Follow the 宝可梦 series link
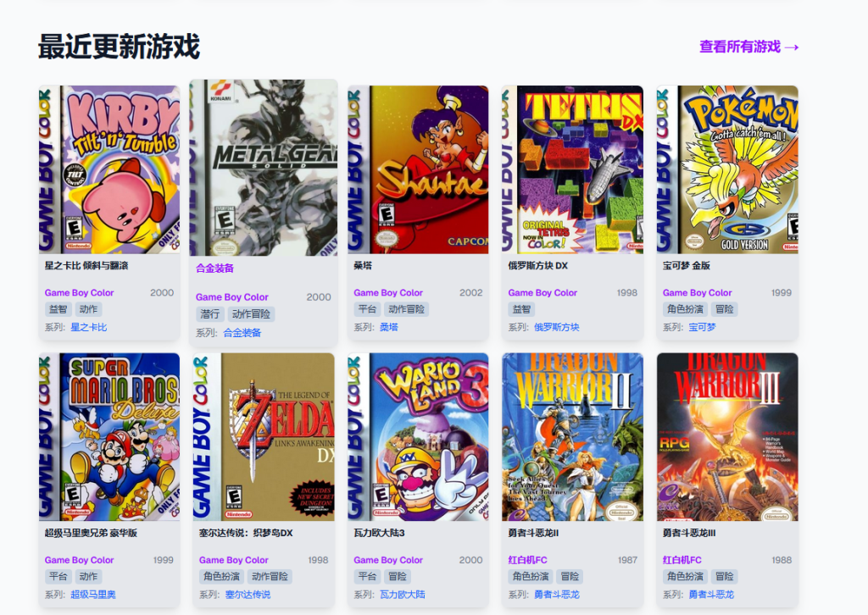Viewport: 868px width, 615px height. coord(702,328)
